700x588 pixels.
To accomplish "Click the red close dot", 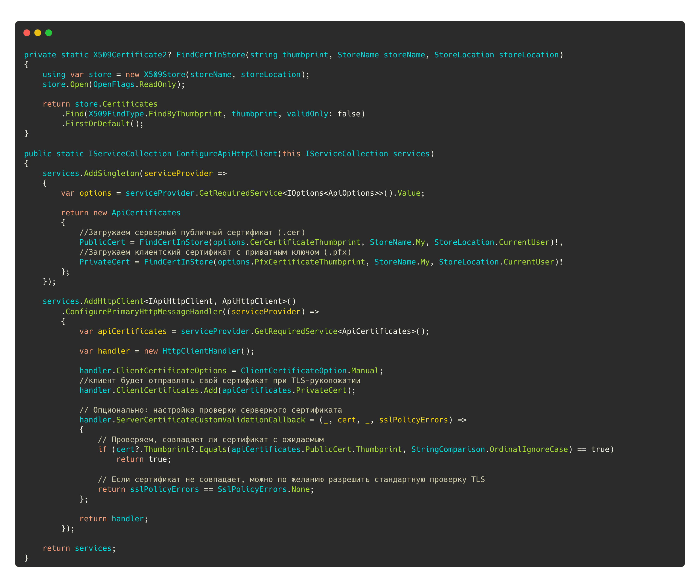I will (27, 33).
